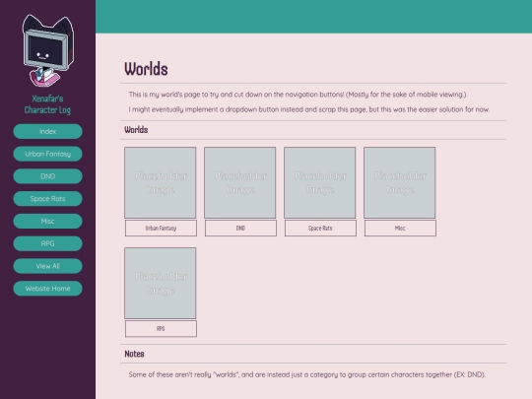Return via the Website Home button
This screenshot has height=399, width=532.
click(48, 289)
